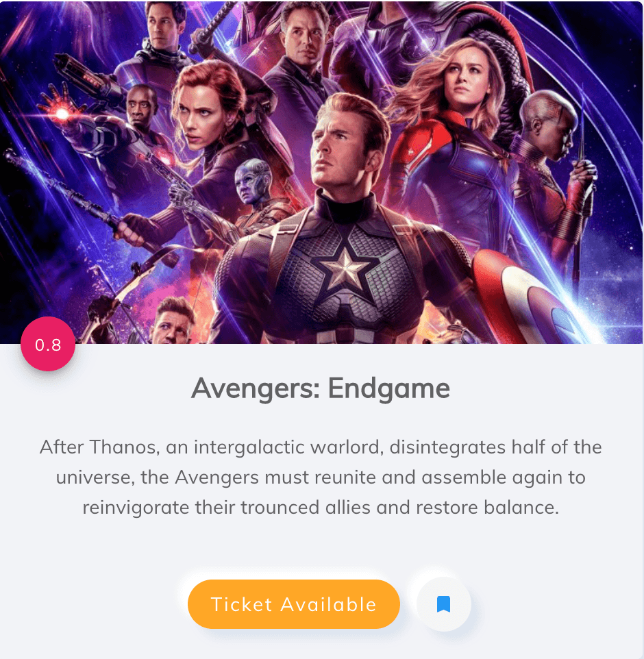Select the pink 0.8 rating badge
This screenshot has width=644, height=659.
click(48, 344)
